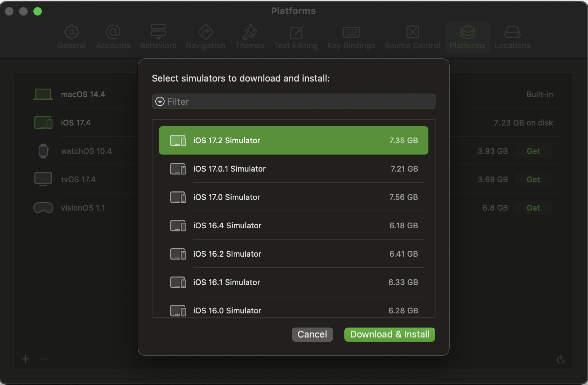This screenshot has height=385, width=588.
Task: Click the macOS 14.4 laptop icon
Action: click(x=43, y=94)
